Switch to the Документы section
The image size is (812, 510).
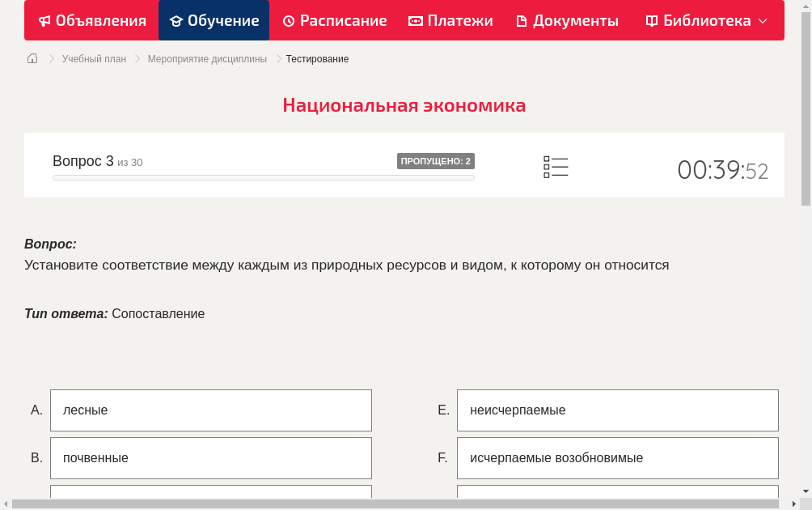[x=566, y=20]
